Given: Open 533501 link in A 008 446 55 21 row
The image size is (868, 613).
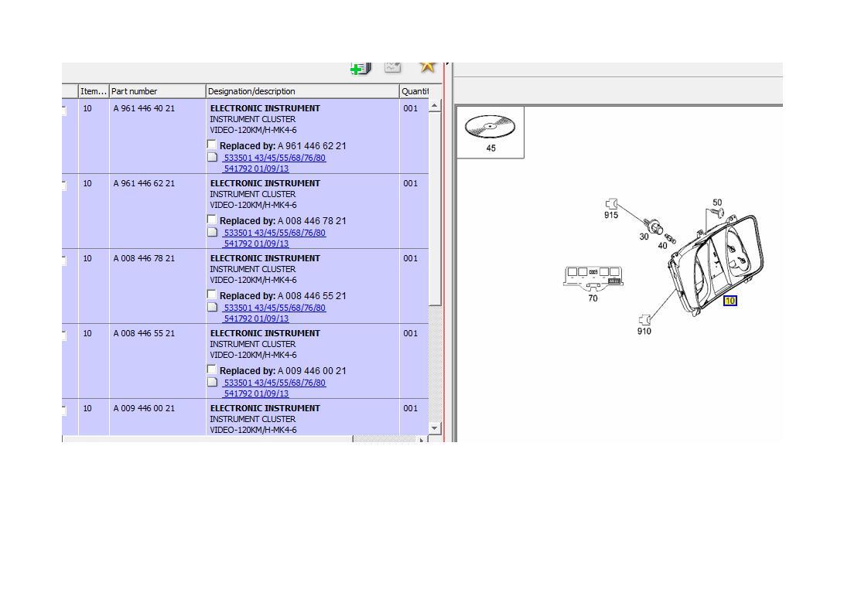Looking at the screenshot, I should [x=275, y=383].
